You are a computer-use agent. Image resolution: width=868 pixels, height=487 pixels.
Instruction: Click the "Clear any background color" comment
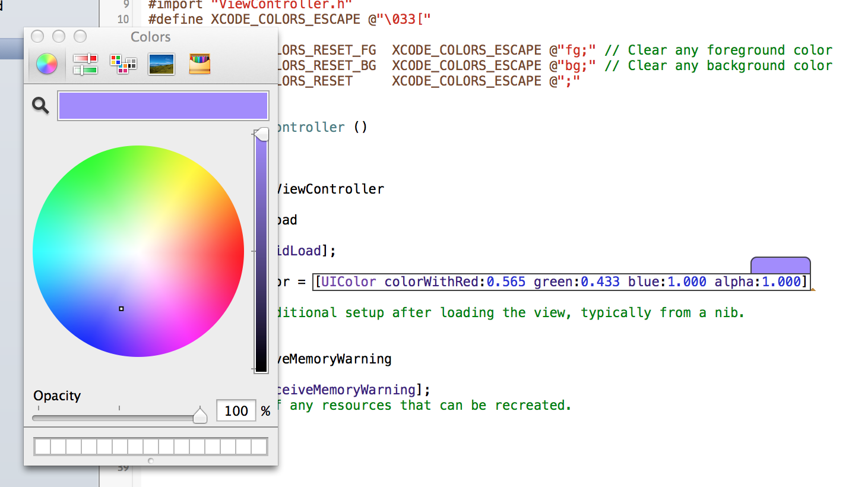coord(718,65)
